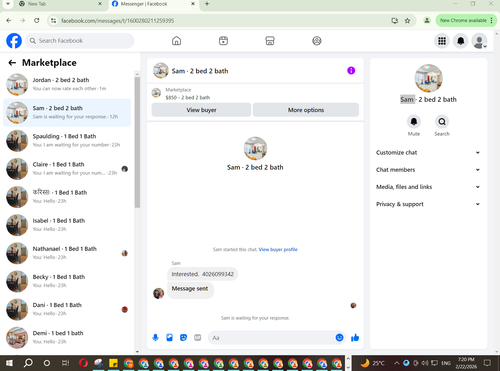Click the listing thumbnail in right panel
Screen dimensions: 500x371
[x=428, y=78]
